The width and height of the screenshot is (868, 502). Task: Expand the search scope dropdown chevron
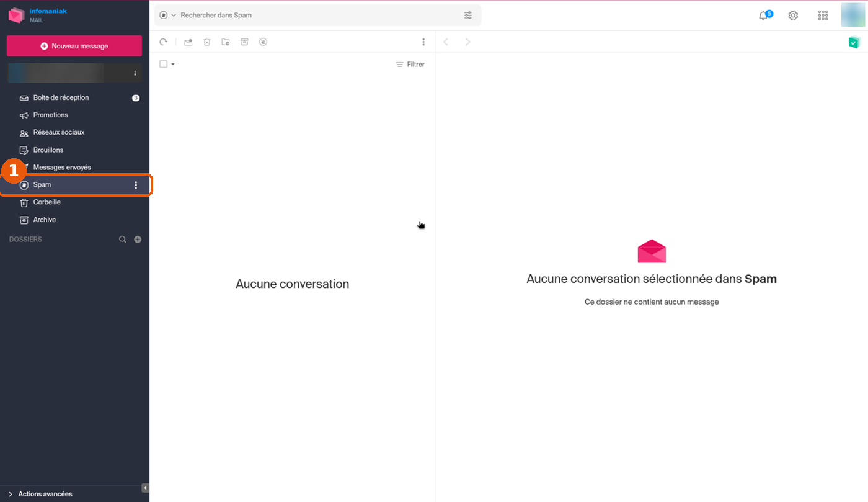[x=174, y=15]
